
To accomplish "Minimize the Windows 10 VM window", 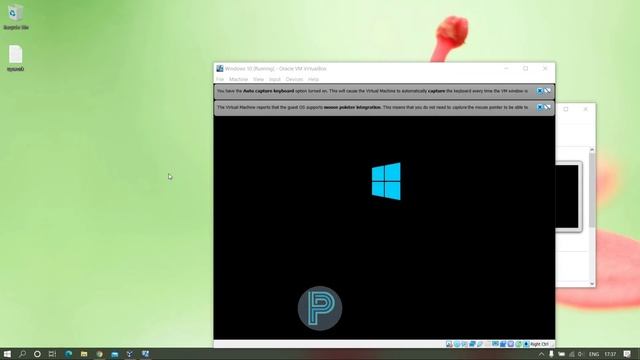I will (x=506, y=68).
